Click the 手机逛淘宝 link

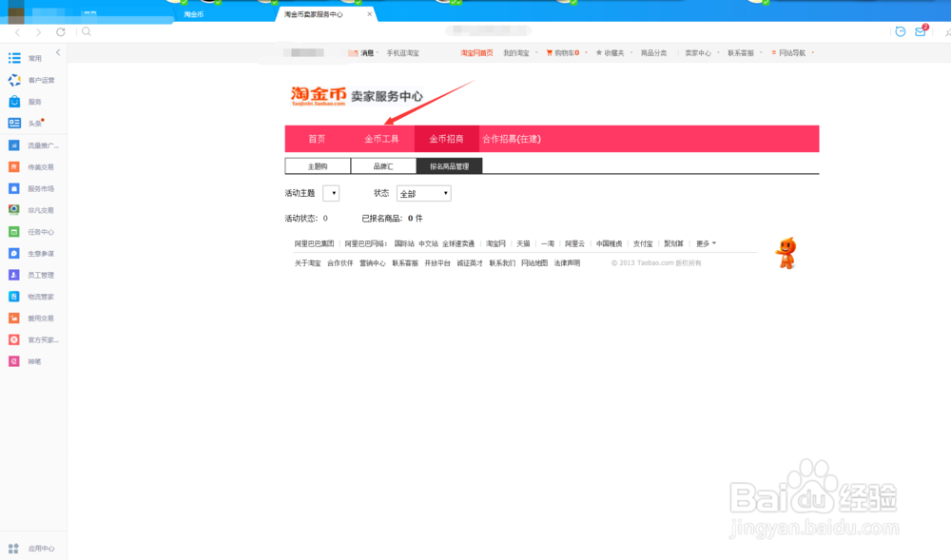click(402, 52)
